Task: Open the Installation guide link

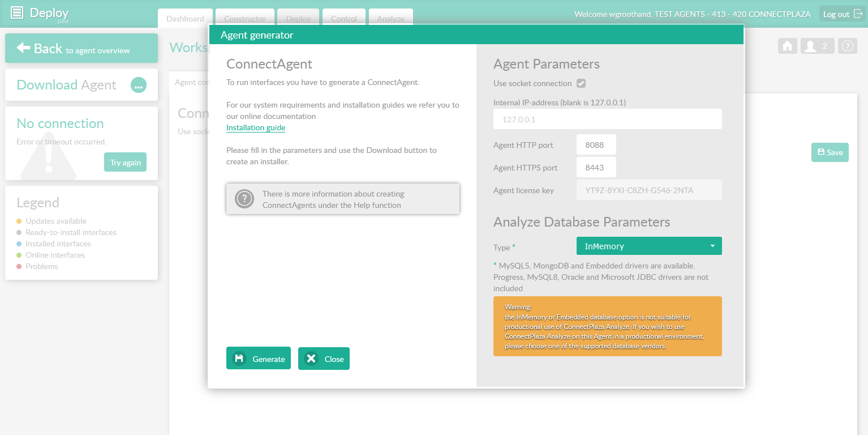Action: pos(256,127)
